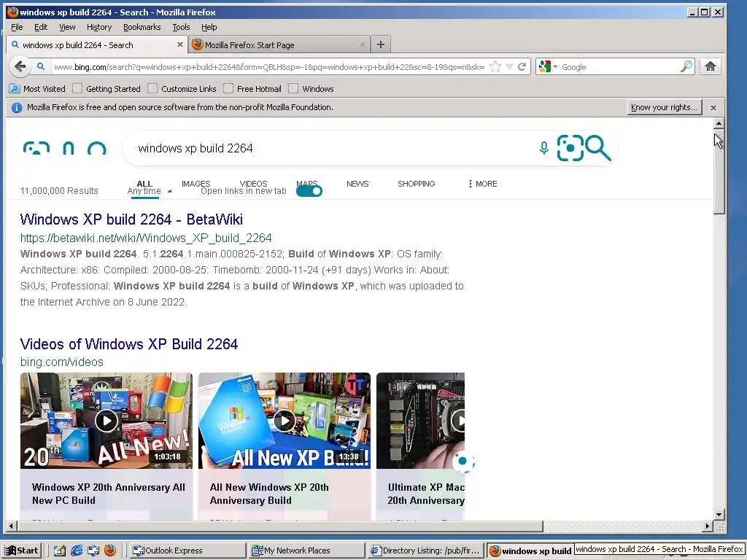Click the Bing voice search microphone icon
This screenshot has height=560, width=747.
pos(544,148)
